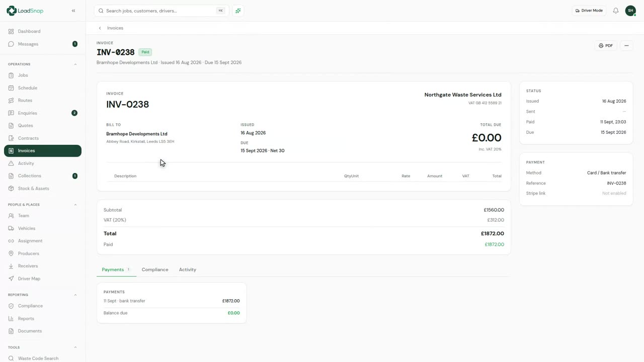Open the Vehicles page

click(43, 228)
